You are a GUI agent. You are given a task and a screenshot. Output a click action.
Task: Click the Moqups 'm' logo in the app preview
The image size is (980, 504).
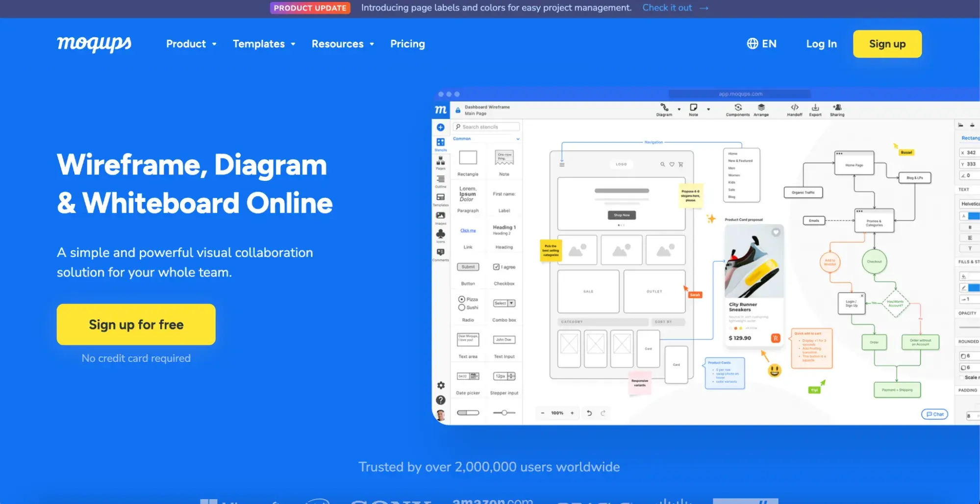441,110
